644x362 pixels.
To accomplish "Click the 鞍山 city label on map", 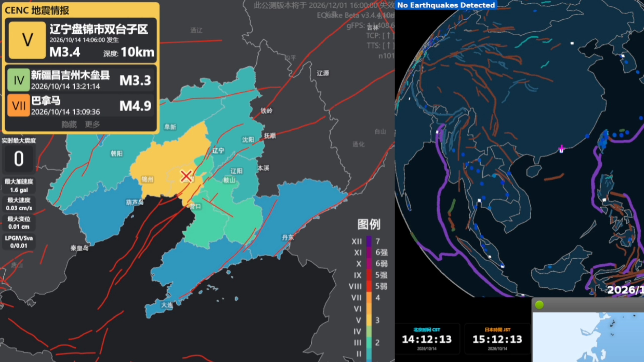I will [x=229, y=180].
